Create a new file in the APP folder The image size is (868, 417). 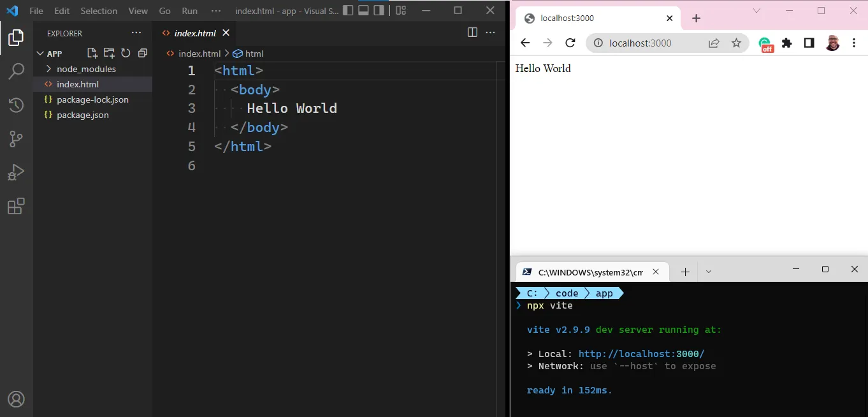point(92,54)
